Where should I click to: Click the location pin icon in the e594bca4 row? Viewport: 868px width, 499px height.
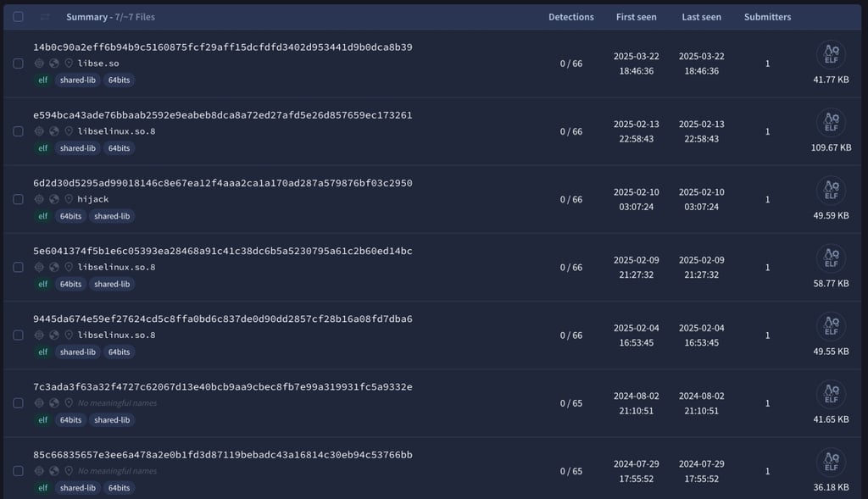click(x=69, y=131)
